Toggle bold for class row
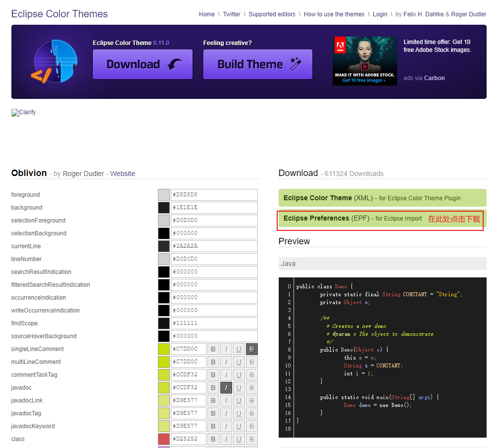This screenshot has height=448, width=498. (x=213, y=439)
